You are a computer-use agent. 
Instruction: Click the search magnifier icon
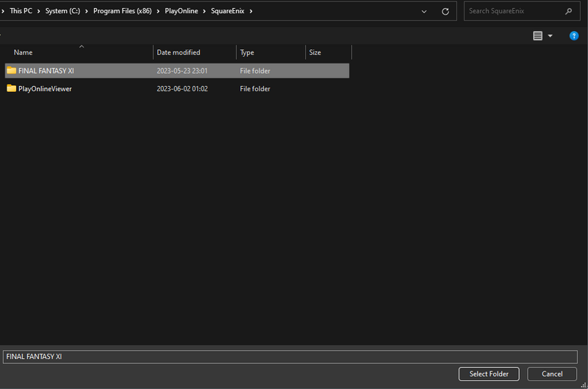tap(568, 11)
